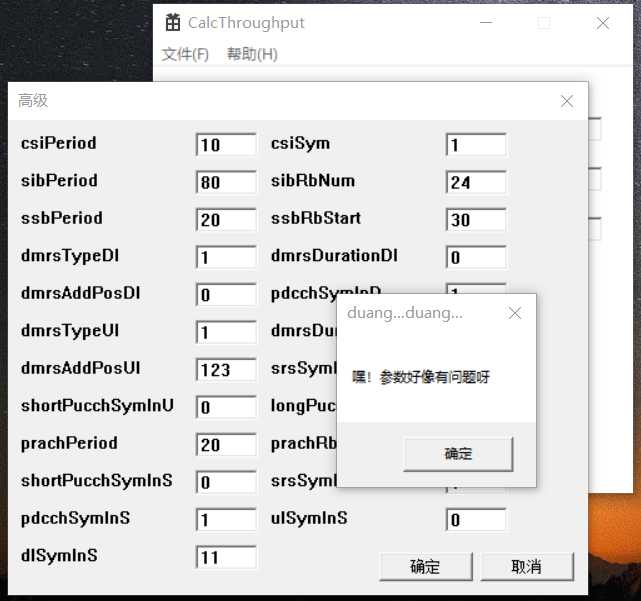
Task: Click the ssbRbStart input field
Action: [x=476, y=220]
